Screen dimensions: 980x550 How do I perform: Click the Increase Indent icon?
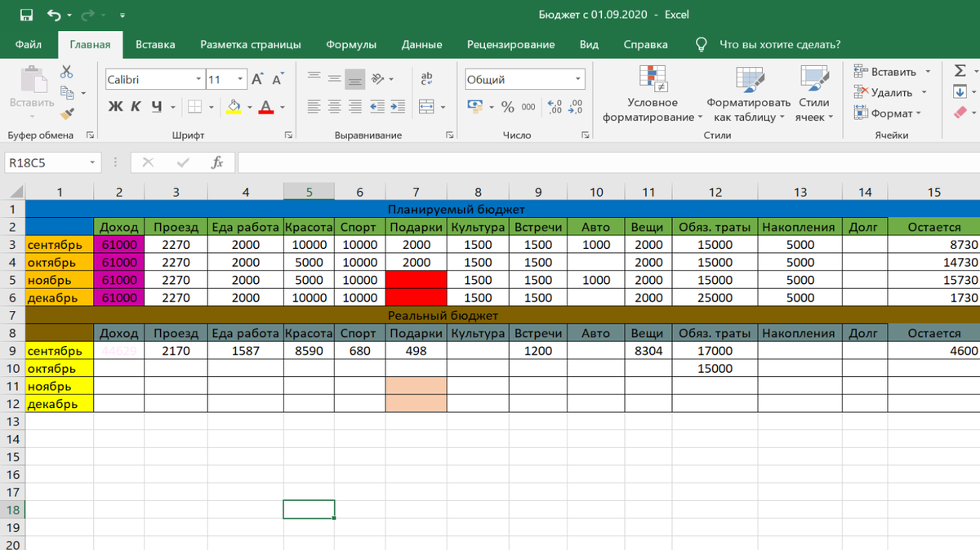point(398,107)
